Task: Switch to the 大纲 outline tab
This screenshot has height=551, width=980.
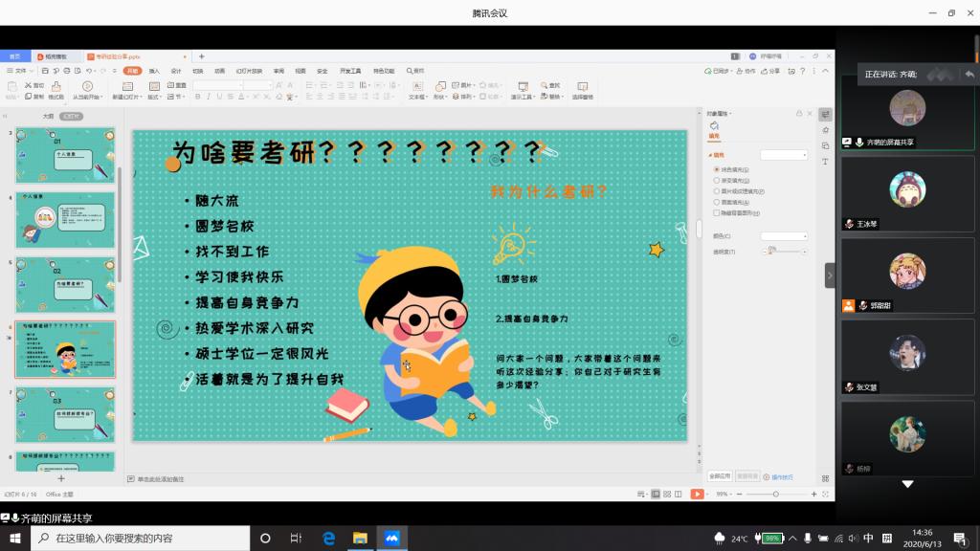Action: pos(48,116)
